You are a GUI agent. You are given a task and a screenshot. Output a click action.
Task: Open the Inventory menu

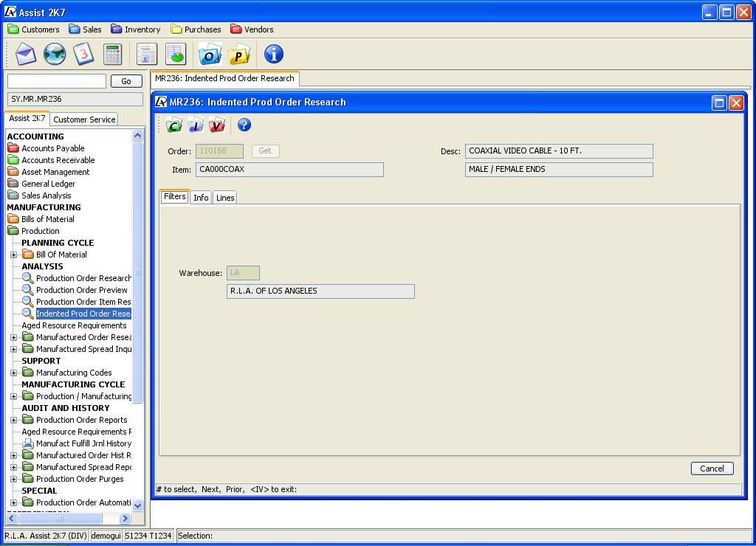click(136, 30)
